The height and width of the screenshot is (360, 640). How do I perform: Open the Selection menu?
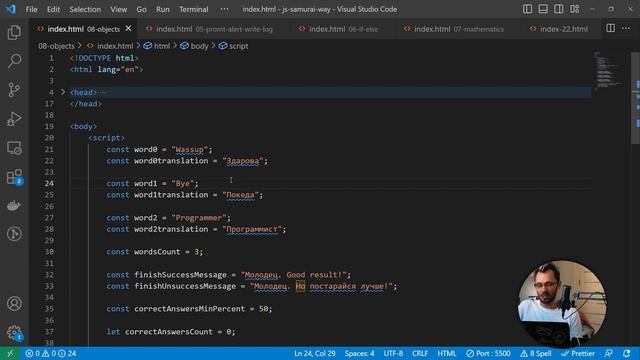coord(85,9)
